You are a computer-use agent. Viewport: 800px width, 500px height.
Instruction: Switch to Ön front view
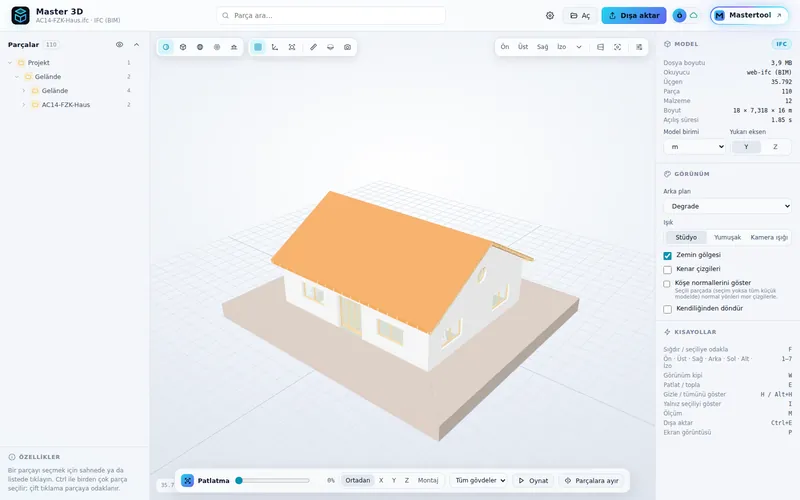[505, 47]
